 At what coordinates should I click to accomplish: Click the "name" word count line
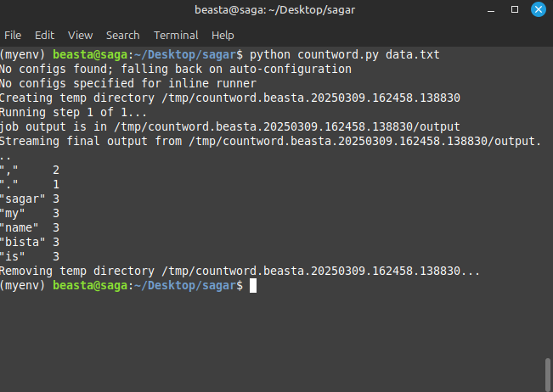(30, 228)
